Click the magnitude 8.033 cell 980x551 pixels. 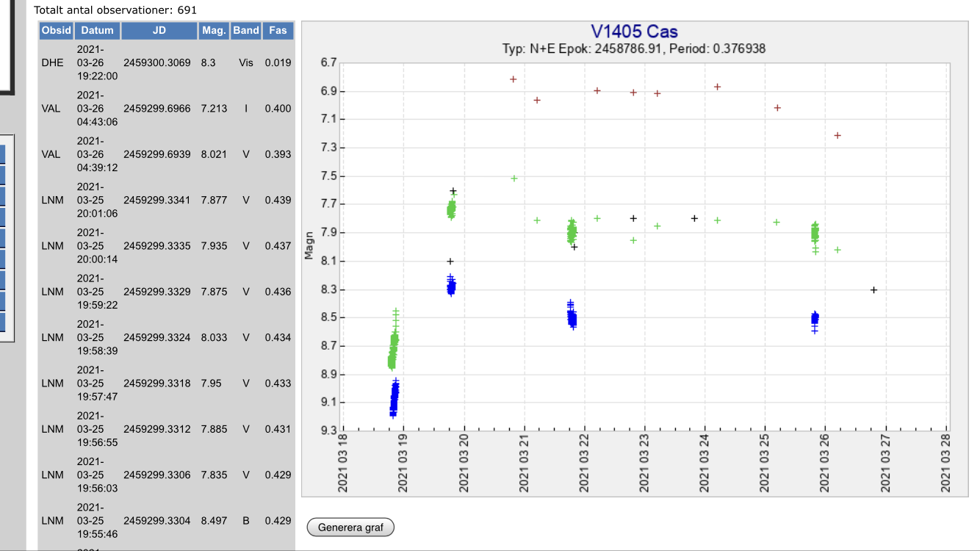click(215, 338)
